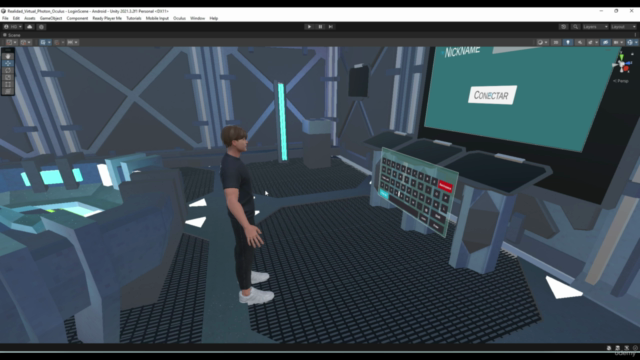Open the Edit menu

tap(16, 18)
